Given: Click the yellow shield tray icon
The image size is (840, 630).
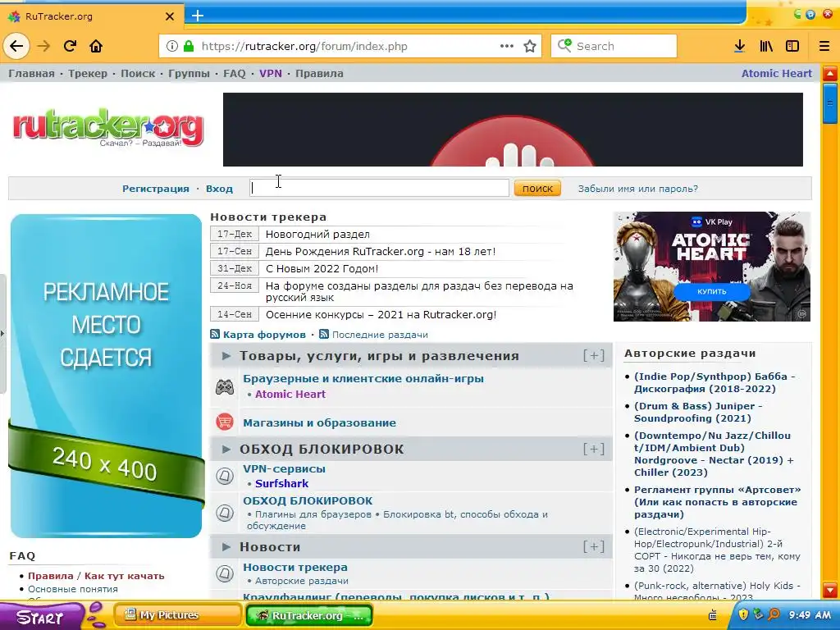Looking at the screenshot, I should [x=743, y=614].
